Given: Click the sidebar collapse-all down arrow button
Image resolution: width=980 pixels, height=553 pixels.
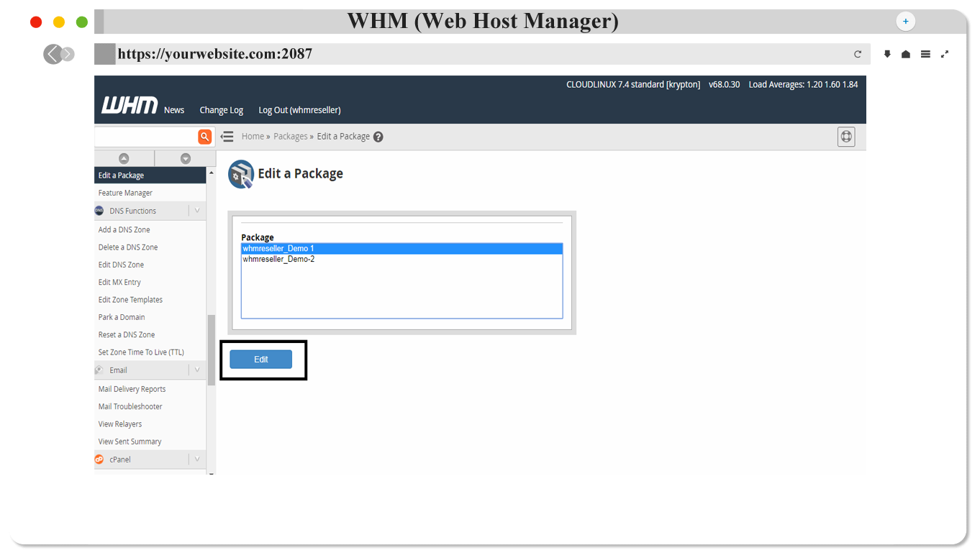Looking at the screenshot, I should coord(186,158).
